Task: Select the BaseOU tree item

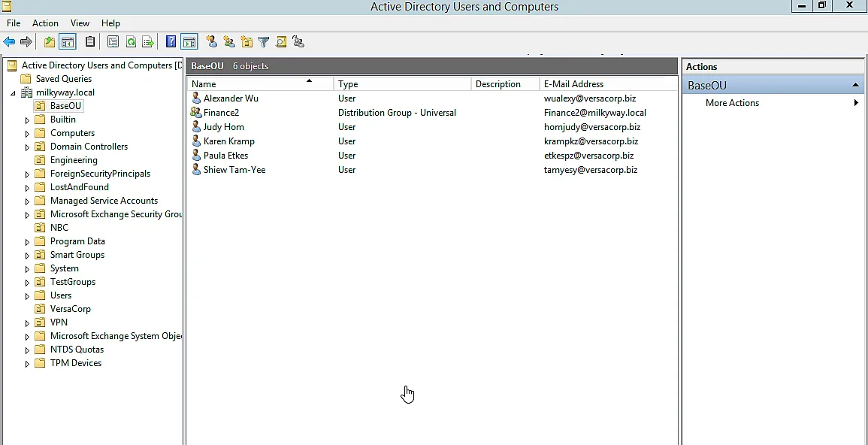Action: coord(65,106)
